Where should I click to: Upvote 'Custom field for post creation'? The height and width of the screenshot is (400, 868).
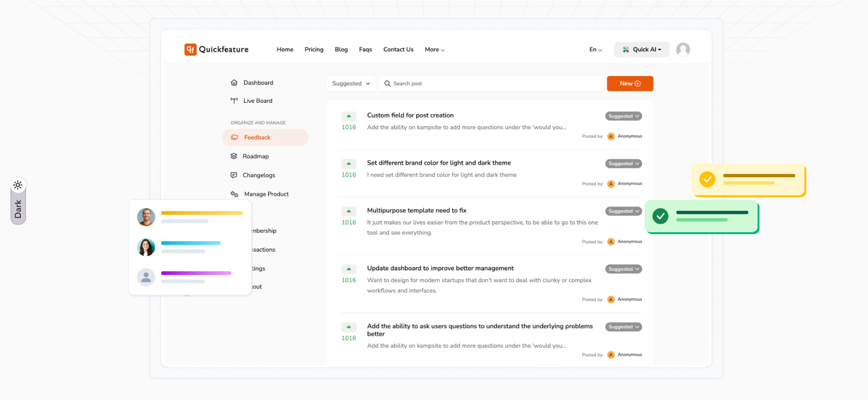(348, 116)
